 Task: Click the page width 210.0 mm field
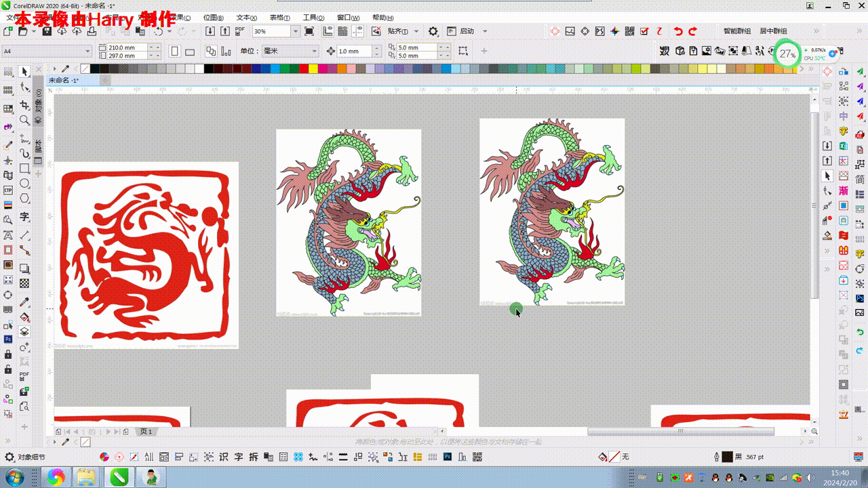click(x=127, y=47)
